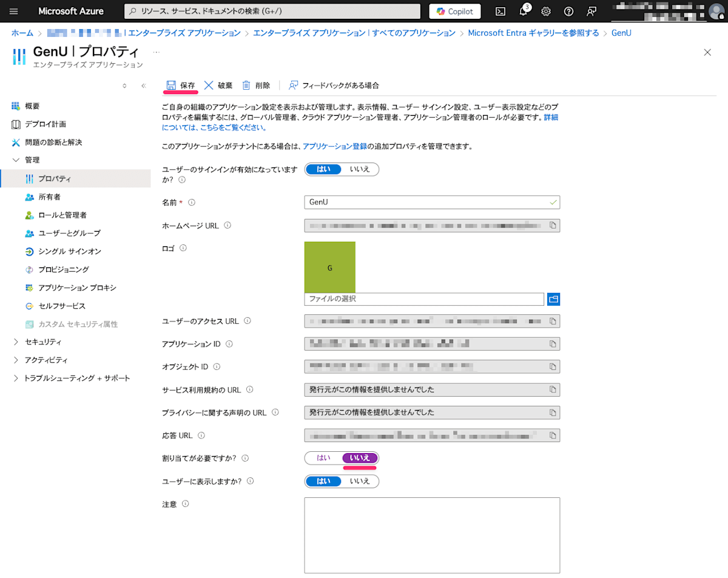Click the 注意 notes text area
Screen dimensions: 728x578
[432, 536]
